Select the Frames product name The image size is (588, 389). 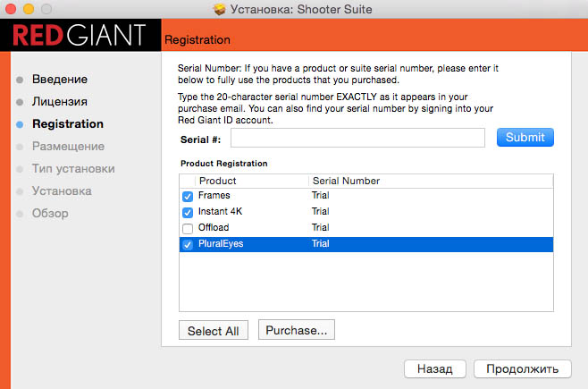point(214,196)
